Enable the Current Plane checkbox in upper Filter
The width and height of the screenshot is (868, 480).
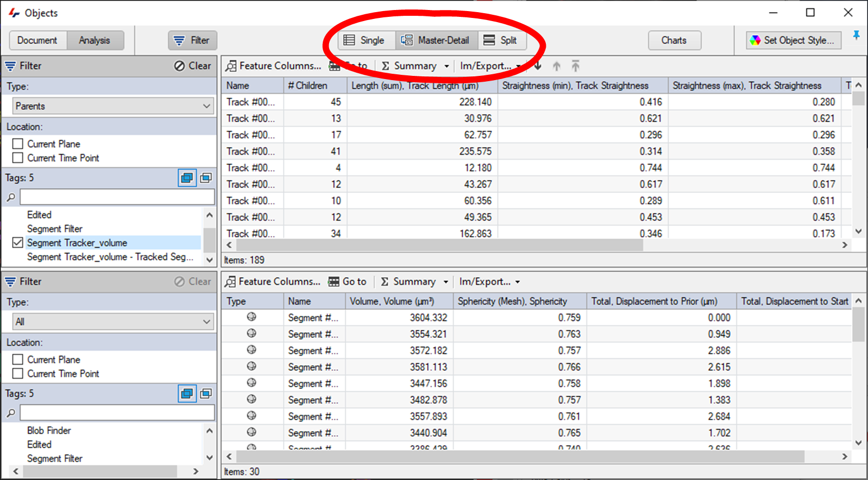click(17, 143)
